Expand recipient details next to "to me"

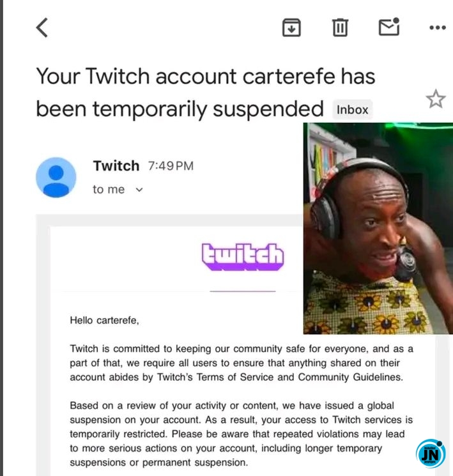[139, 190]
